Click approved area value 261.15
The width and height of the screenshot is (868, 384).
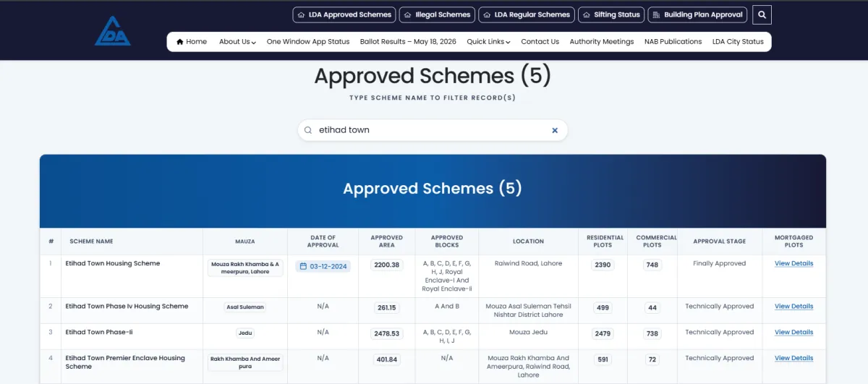(387, 308)
